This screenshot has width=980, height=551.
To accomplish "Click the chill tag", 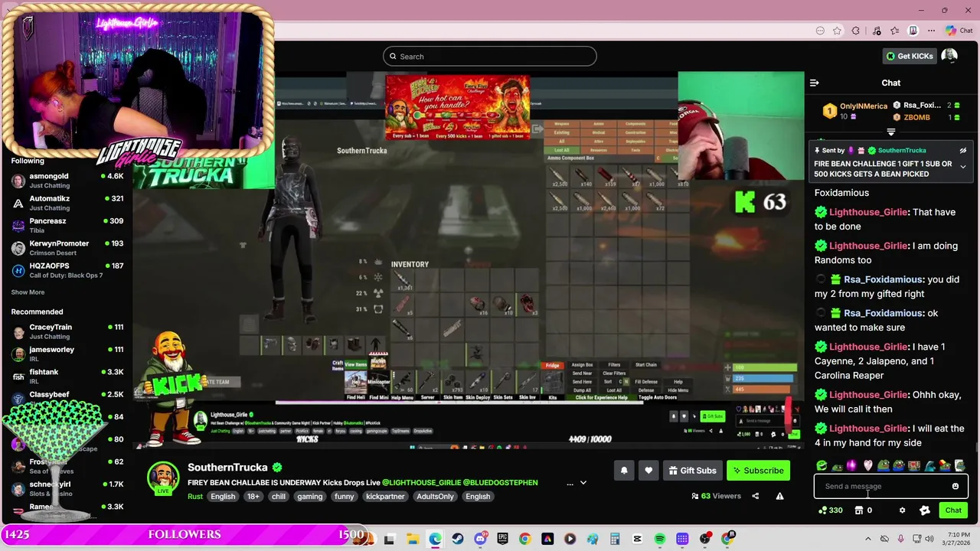I will tap(279, 497).
